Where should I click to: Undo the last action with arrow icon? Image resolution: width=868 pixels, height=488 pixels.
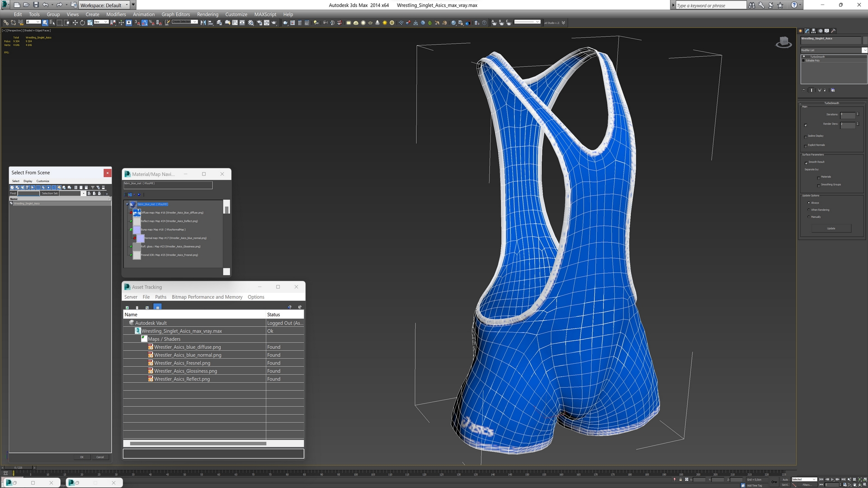click(x=45, y=5)
